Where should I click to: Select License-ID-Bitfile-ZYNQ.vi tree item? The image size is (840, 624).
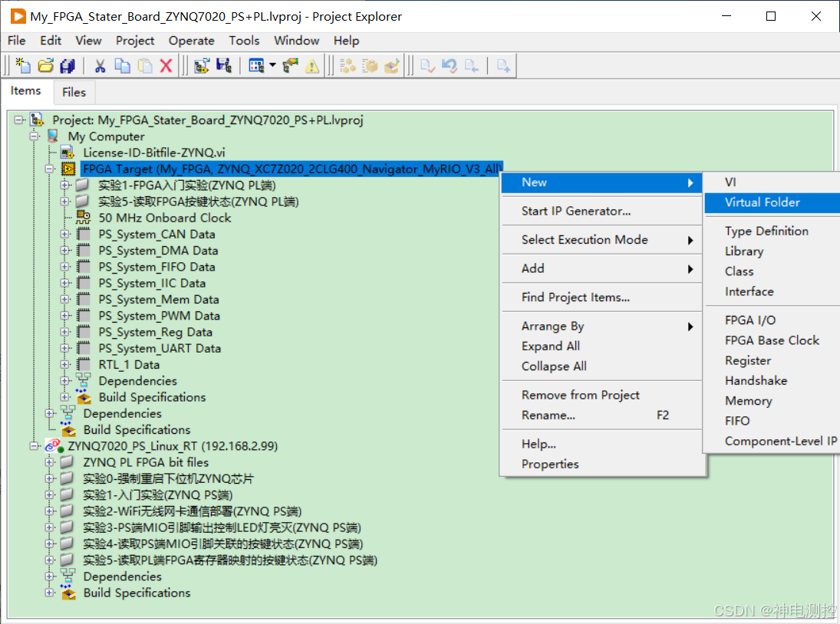point(153,153)
